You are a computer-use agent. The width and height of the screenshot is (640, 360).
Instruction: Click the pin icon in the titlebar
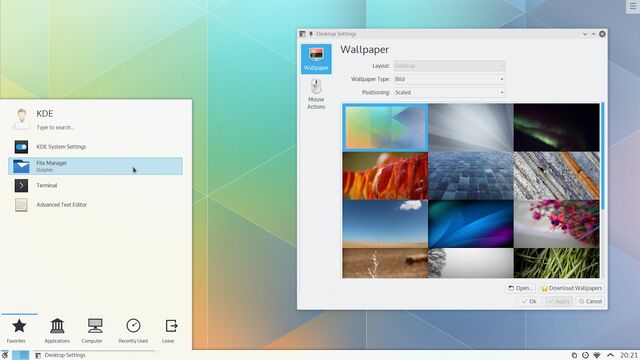pyautogui.click(x=311, y=34)
